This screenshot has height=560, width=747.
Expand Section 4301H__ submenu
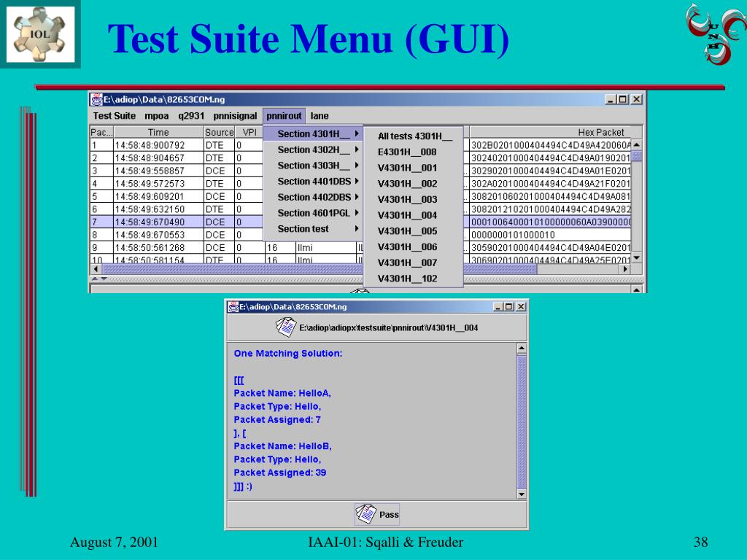tap(314, 134)
